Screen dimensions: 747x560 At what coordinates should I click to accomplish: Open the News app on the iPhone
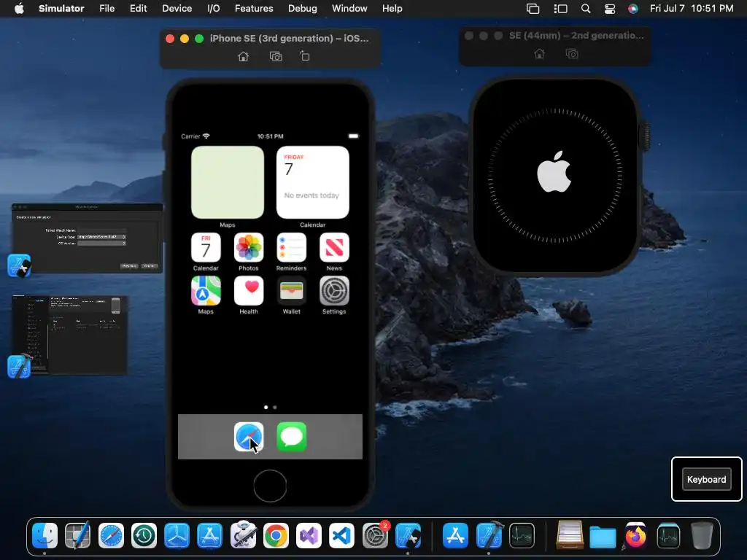(x=334, y=248)
